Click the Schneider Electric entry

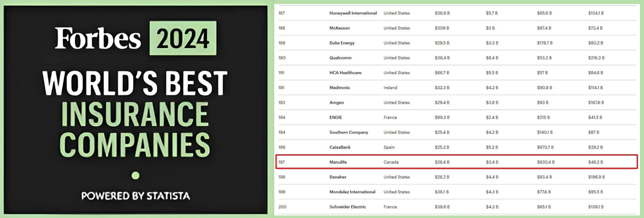tap(348, 206)
